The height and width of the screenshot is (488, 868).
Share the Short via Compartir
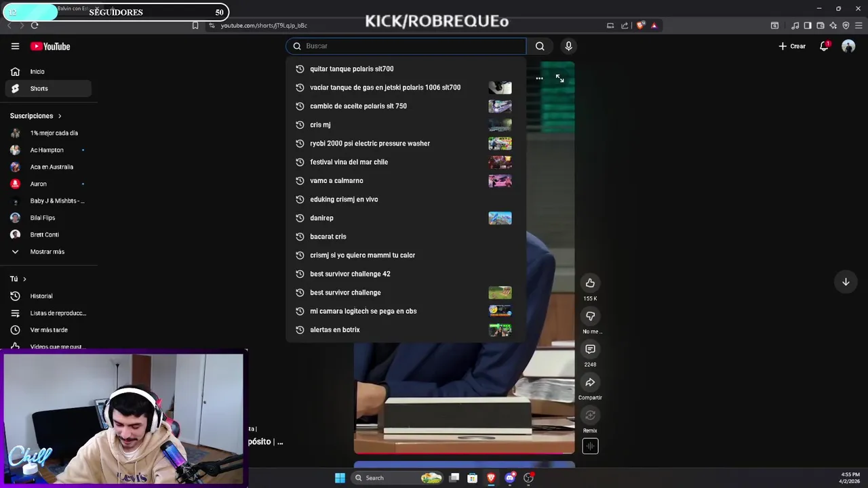(x=590, y=382)
